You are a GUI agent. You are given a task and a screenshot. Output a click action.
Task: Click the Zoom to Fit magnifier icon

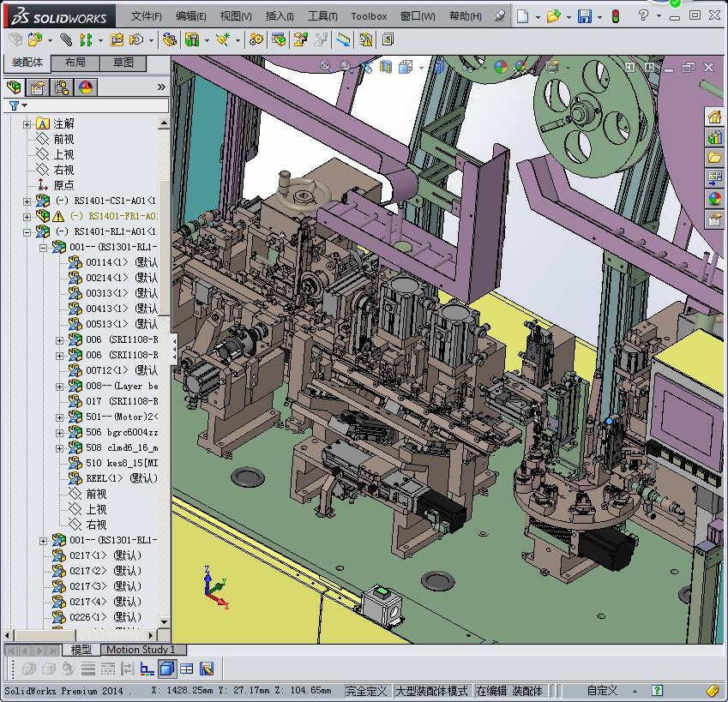point(326,66)
